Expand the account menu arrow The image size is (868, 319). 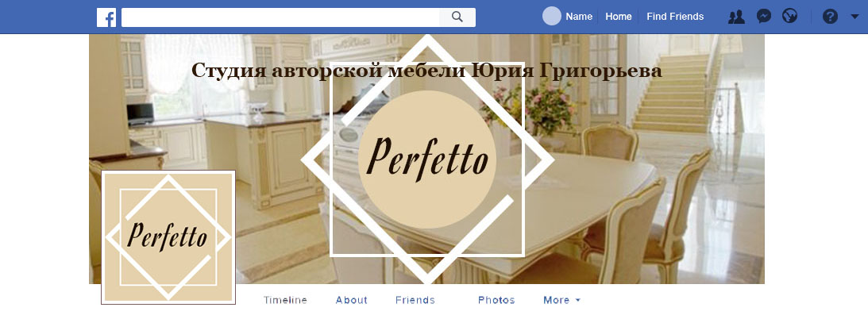pos(854,17)
